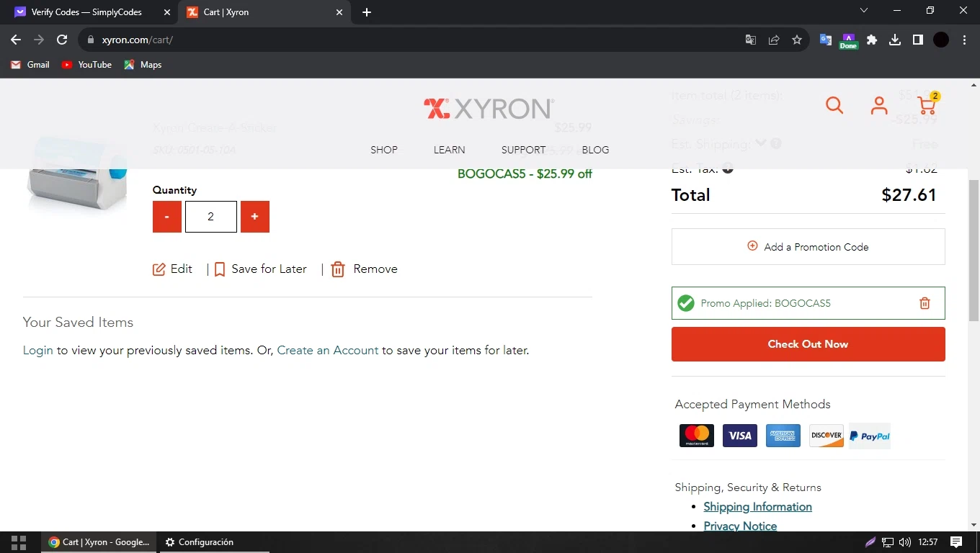Open the notification center icon

[956, 542]
